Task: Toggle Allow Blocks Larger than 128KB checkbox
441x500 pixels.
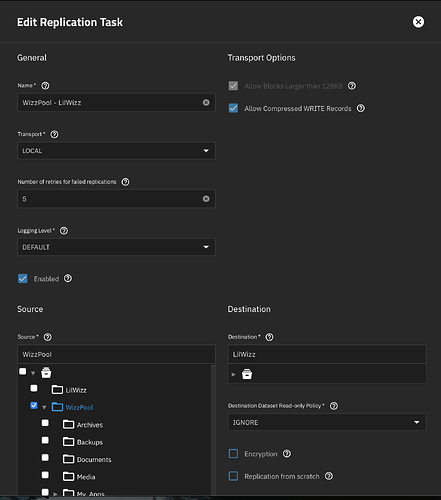Action: [233, 86]
